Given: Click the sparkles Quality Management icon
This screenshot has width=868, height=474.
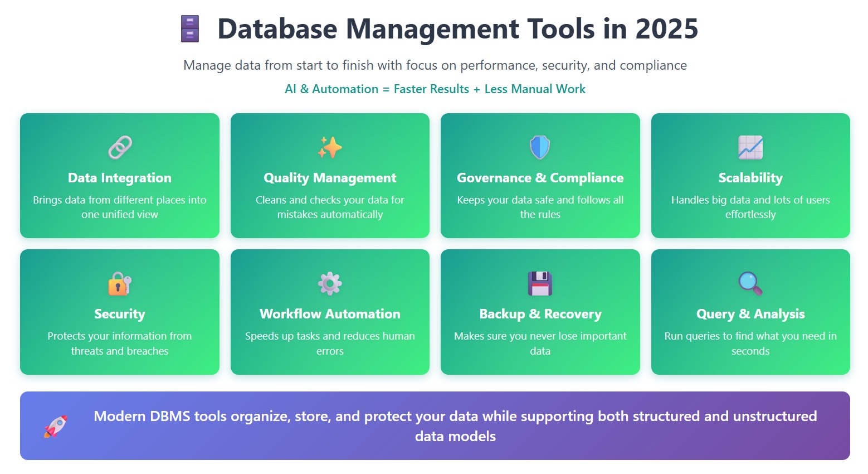Looking at the screenshot, I should click(330, 148).
